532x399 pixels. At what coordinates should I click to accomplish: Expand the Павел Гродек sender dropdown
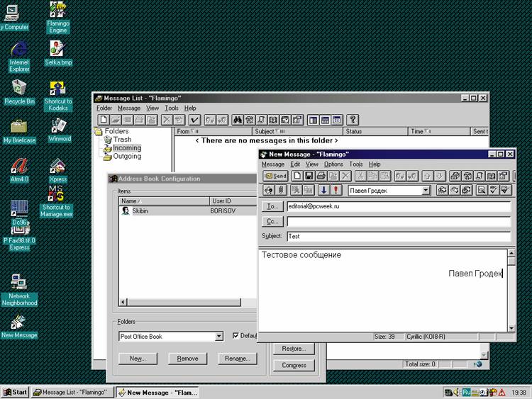(426, 190)
